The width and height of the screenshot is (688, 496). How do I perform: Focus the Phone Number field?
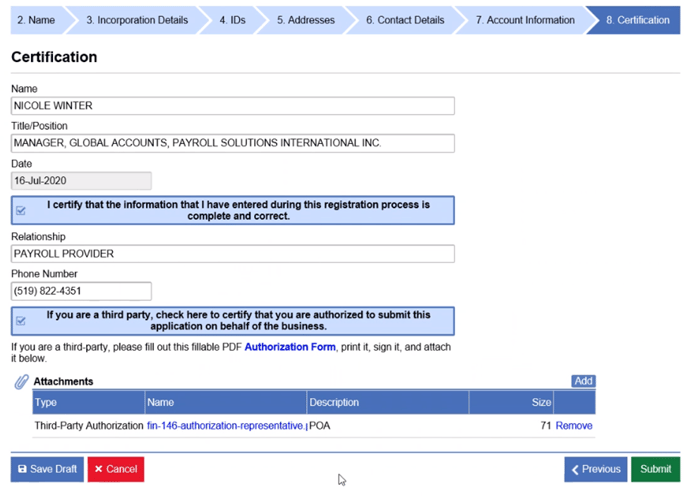pyautogui.click(x=81, y=292)
